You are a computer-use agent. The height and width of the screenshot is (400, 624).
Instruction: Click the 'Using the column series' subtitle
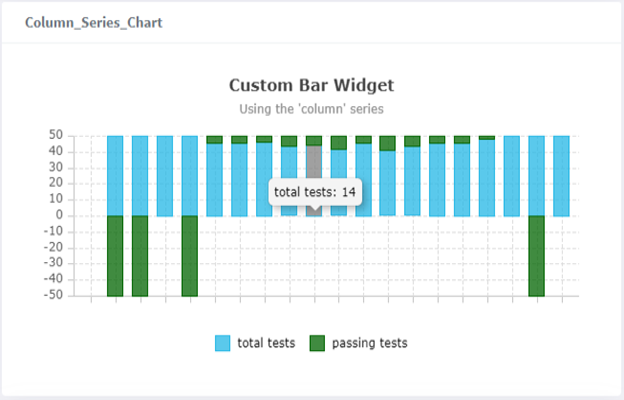click(312, 108)
